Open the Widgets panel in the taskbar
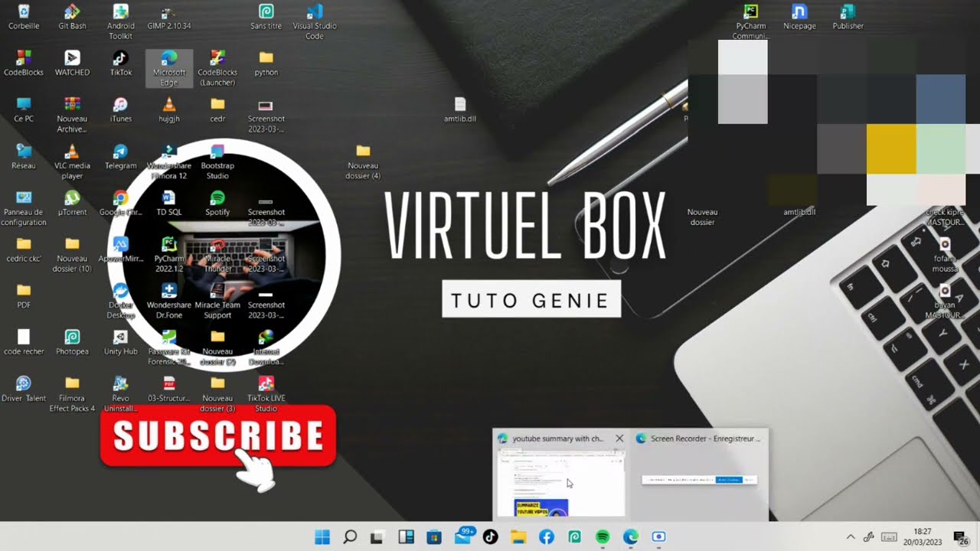980x551 pixels. tap(406, 537)
